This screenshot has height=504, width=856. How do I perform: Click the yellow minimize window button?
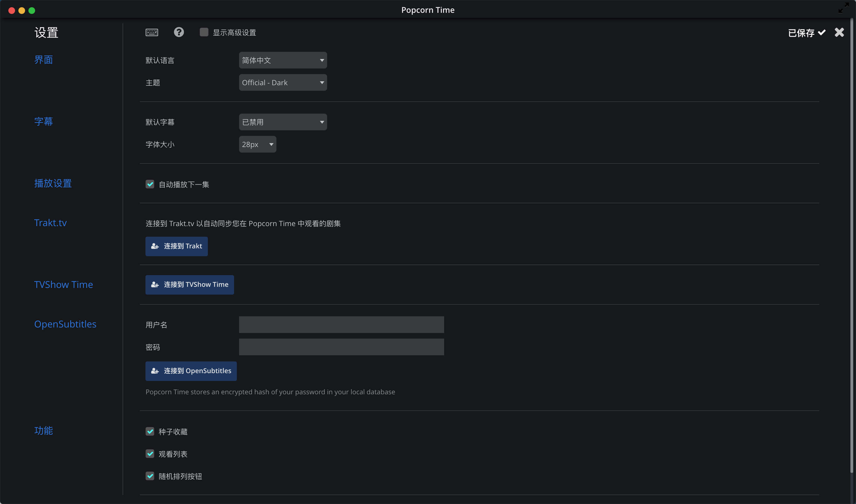coord(21,11)
